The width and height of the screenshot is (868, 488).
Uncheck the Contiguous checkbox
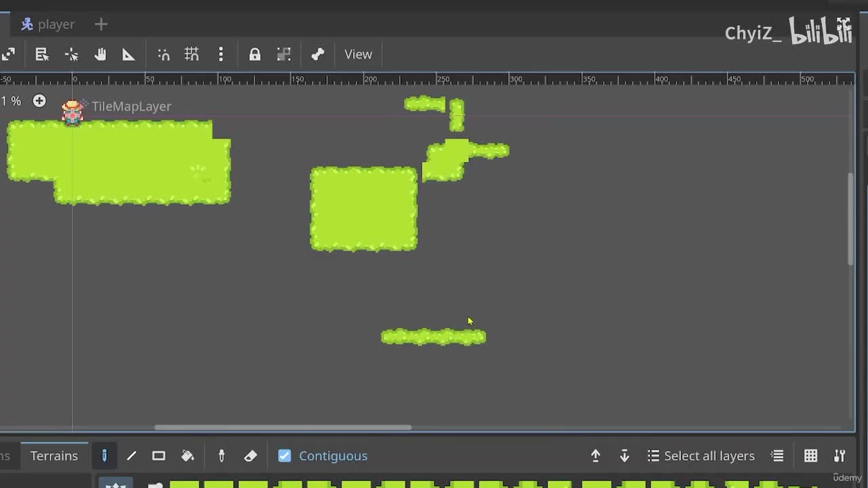point(285,455)
